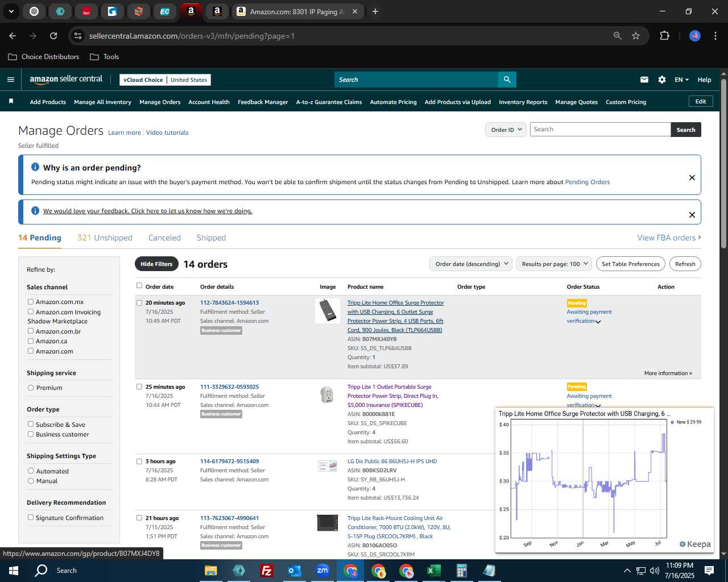Viewport: 728px width, 582px height.
Task: Open the settings gear icon
Action: tap(662, 80)
